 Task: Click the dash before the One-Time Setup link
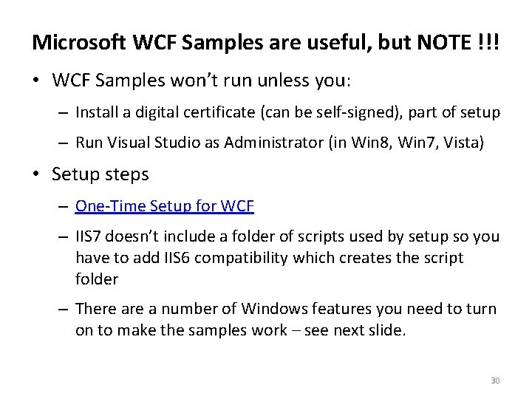[64, 207]
